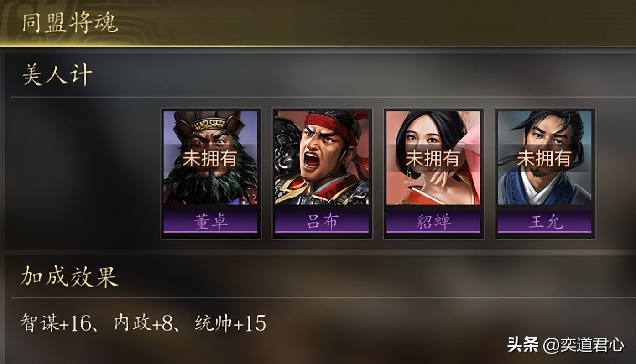This screenshot has height=364, width=636.
Task: Click the 王允 purple name label
Action: tap(545, 221)
